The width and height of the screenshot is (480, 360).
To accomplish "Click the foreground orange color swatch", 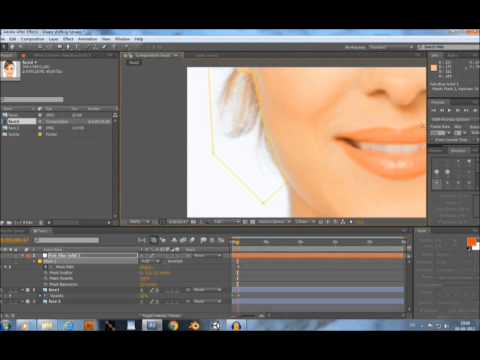I will pos(471,242).
